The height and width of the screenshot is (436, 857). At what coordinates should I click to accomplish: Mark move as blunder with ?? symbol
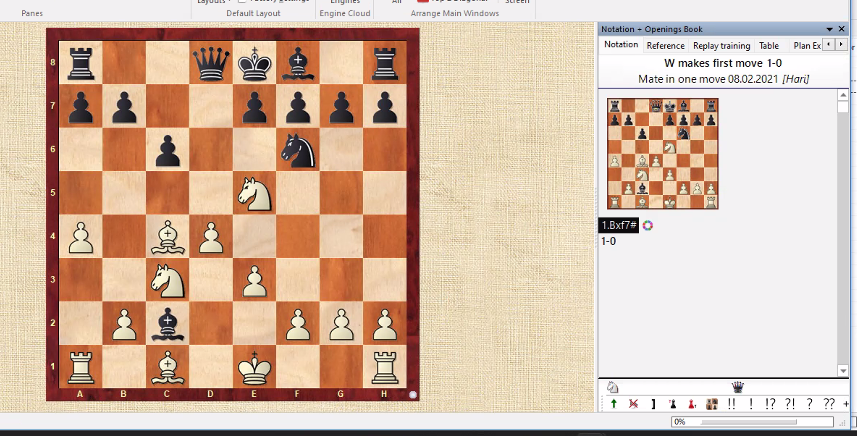coord(829,403)
